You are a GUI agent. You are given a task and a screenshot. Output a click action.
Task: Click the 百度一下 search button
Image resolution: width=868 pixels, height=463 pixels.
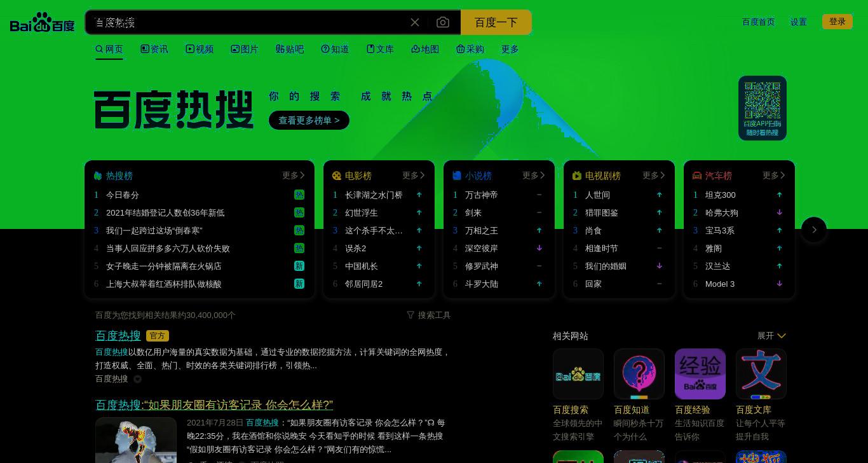[x=496, y=22]
